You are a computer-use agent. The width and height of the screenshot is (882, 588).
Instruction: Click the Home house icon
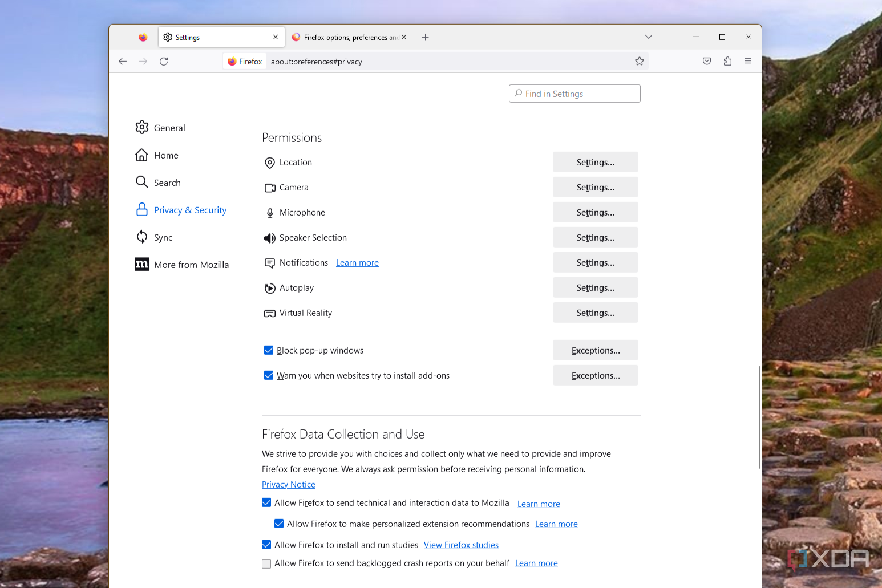[142, 155]
